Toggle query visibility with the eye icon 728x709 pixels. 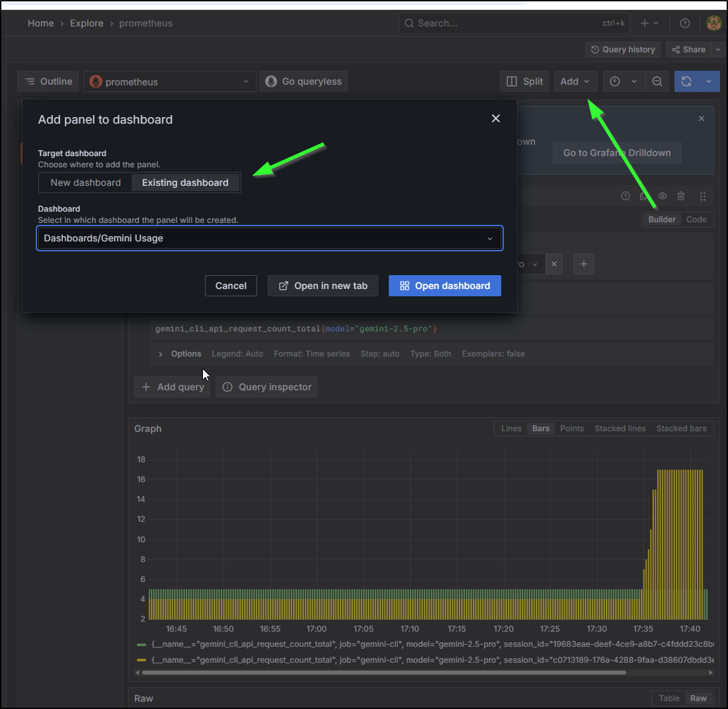click(663, 196)
